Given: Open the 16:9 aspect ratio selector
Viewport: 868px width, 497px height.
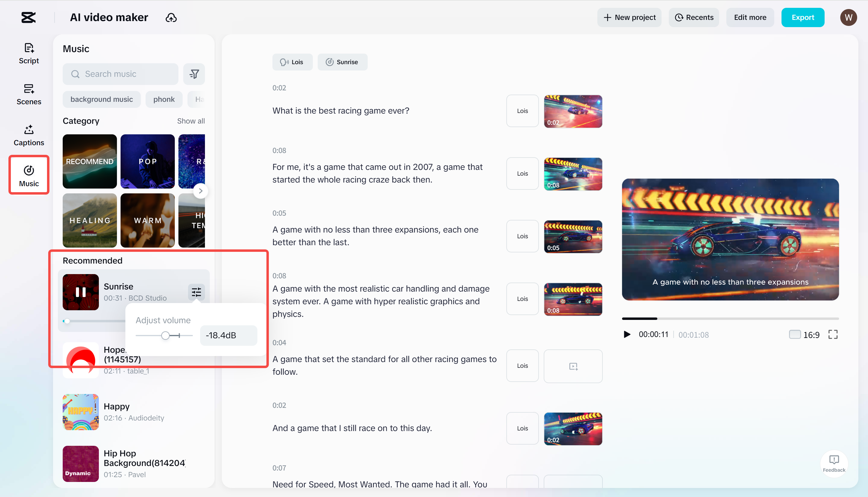Looking at the screenshot, I should pyautogui.click(x=804, y=335).
